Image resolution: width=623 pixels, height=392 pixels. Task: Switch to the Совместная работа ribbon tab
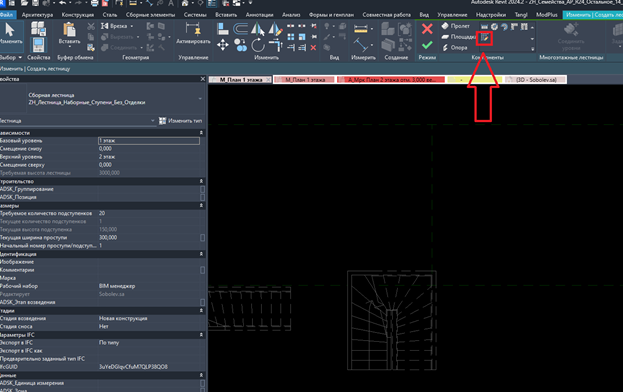(x=386, y=15)
